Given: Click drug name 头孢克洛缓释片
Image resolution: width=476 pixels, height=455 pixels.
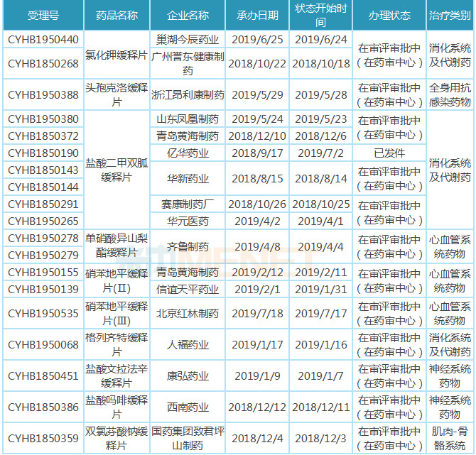Looking at the screenshot, I should [x=117, y=95].
